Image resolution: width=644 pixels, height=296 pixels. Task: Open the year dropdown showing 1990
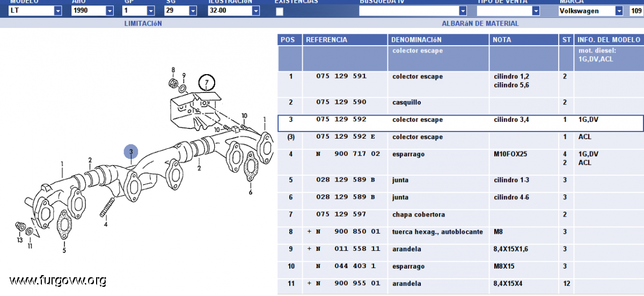tap(93, 11)
